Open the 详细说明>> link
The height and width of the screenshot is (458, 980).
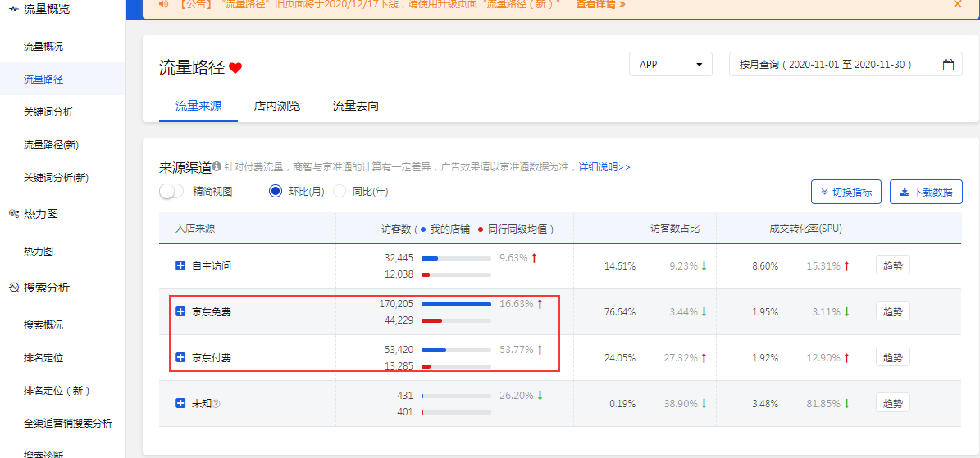pyautogui.click(x=604, y=167)
